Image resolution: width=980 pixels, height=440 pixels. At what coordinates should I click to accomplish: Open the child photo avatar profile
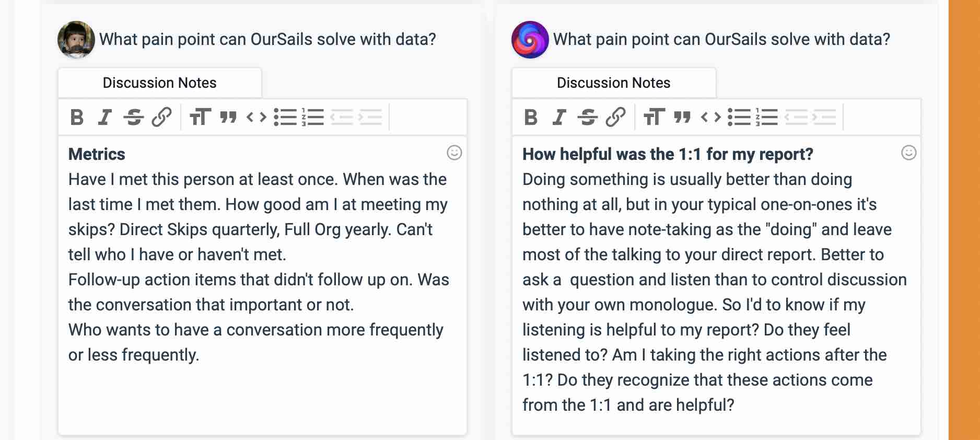tap(76, 40)
